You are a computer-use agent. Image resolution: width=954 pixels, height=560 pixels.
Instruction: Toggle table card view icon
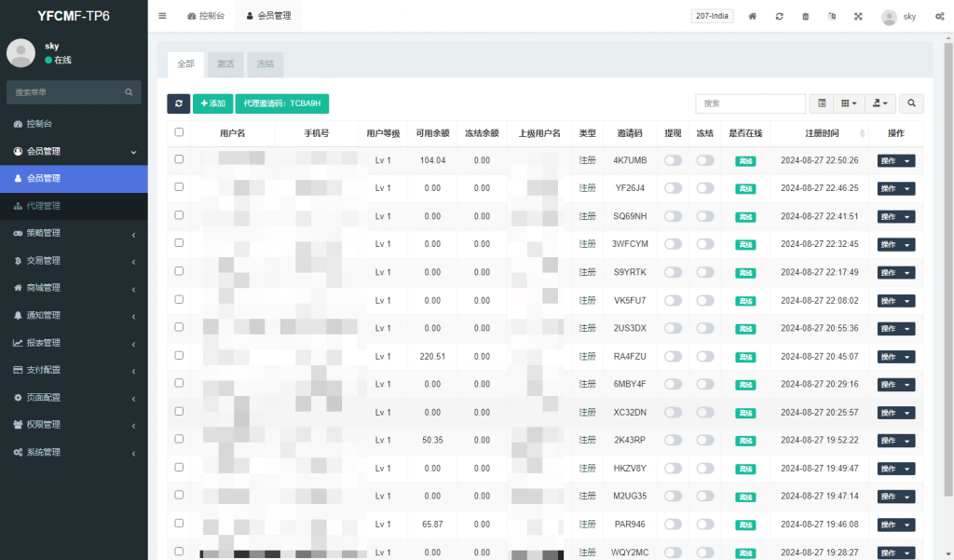pyautogui.click(x=821, y=103)
